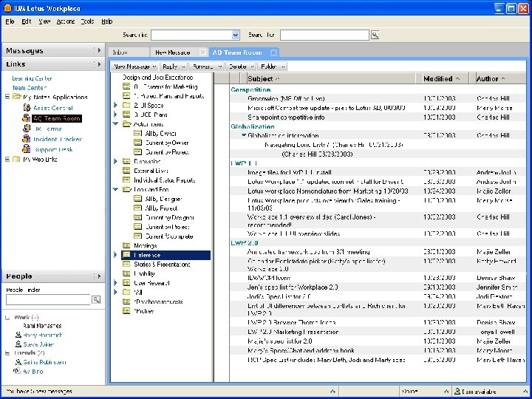Open the Support Desk application icon

point(27,149)
